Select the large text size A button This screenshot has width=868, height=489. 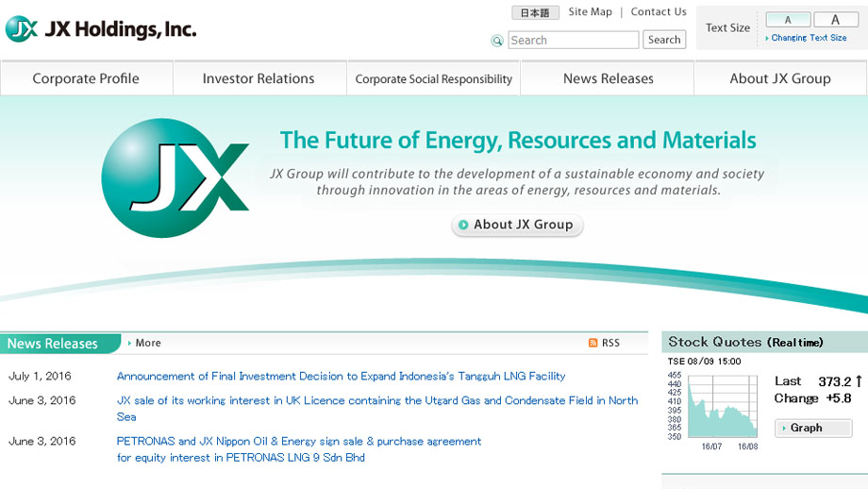pyautogui.click(x=836, y=20)
